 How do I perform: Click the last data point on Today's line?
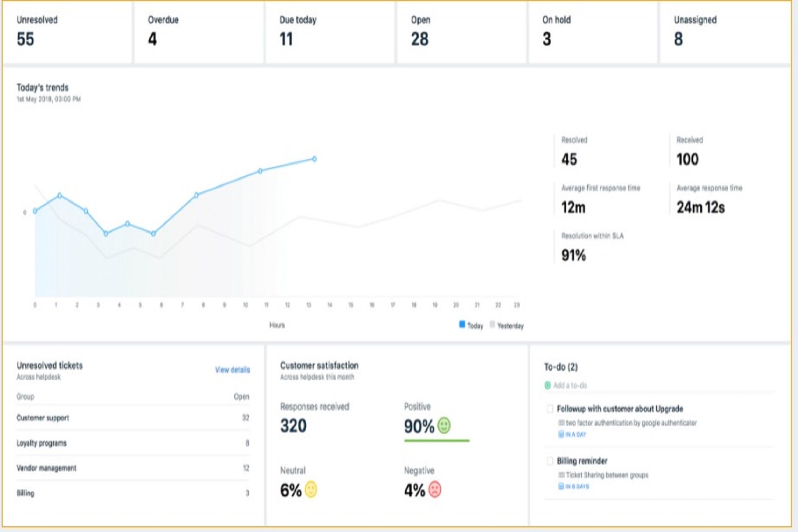click(x=314, y=159)
